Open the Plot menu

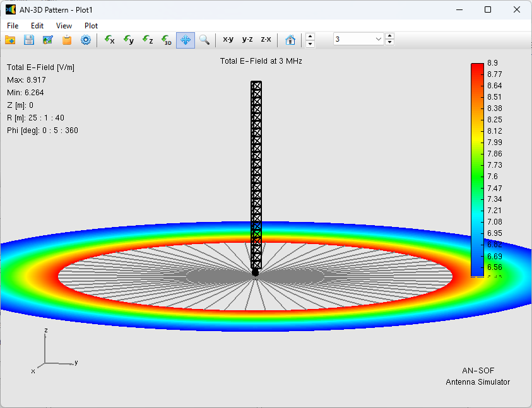[91, 26]
